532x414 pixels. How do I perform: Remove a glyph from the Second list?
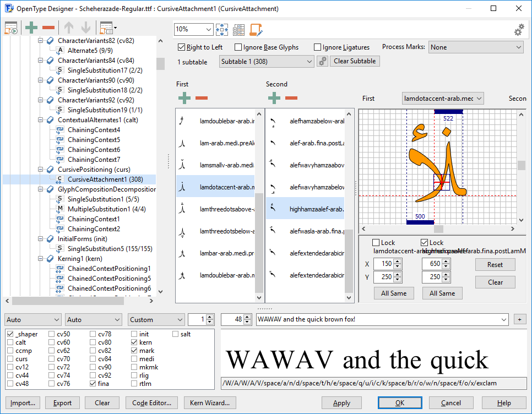[291, 98]
